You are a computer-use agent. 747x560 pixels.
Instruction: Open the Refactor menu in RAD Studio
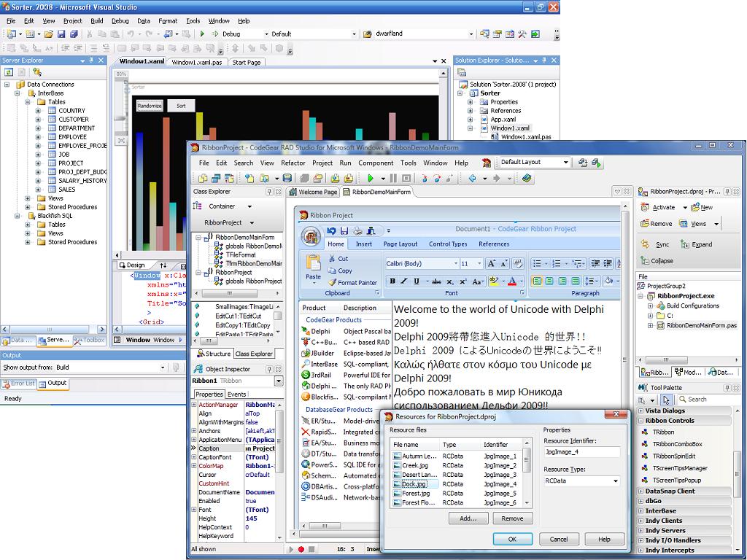pos(293,163)
